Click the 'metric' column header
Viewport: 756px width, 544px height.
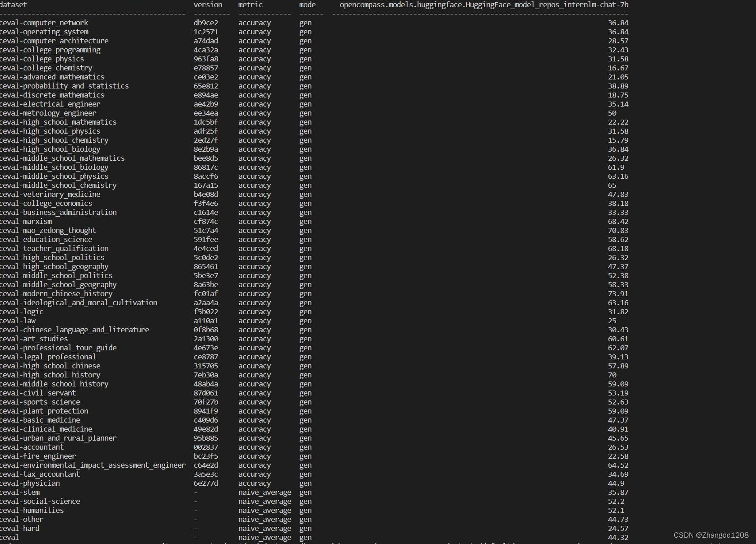pyautogui.click(x=250, y=5)
